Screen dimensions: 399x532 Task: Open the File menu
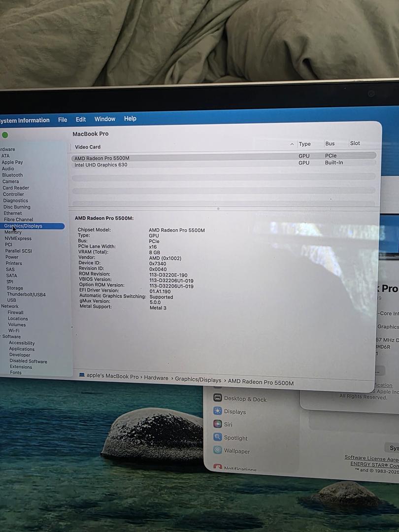point(63,120)
